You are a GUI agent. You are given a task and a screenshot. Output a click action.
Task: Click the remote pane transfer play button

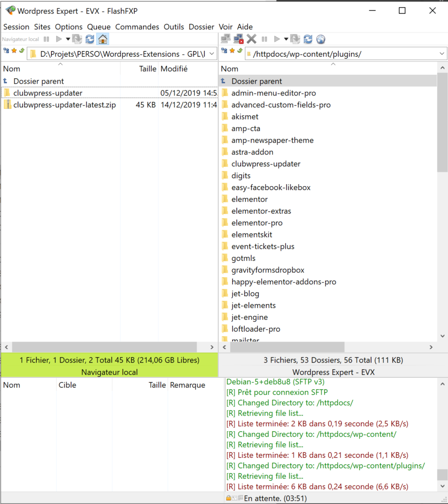[x=277, y=39]
